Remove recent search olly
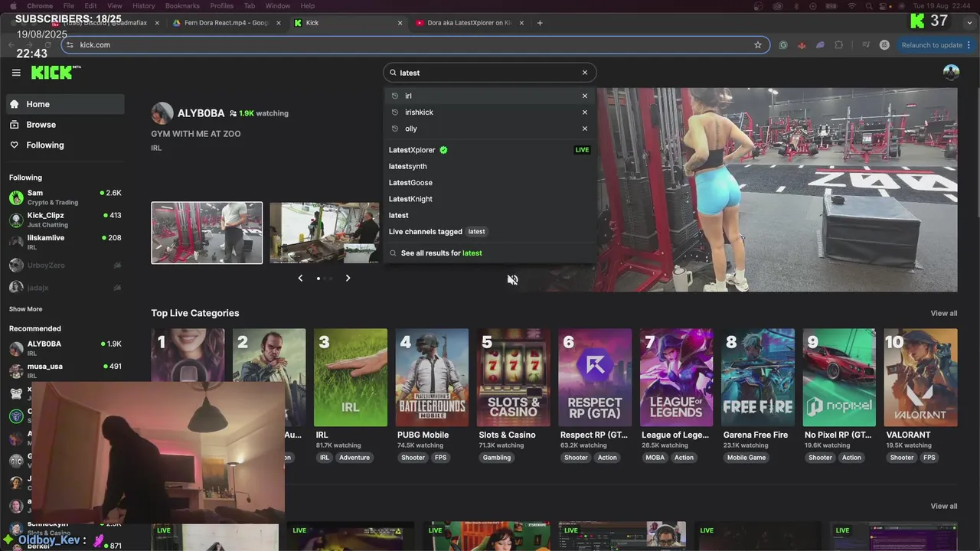Viewport: 980px width, 551px height. [x=585, y=129]
